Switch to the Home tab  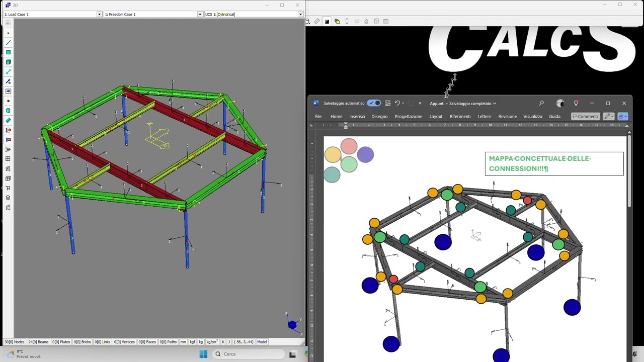click(x=336, y=116)
